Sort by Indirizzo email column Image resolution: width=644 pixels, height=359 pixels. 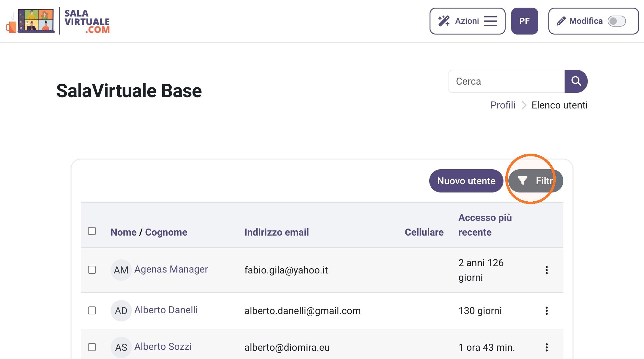276,232
